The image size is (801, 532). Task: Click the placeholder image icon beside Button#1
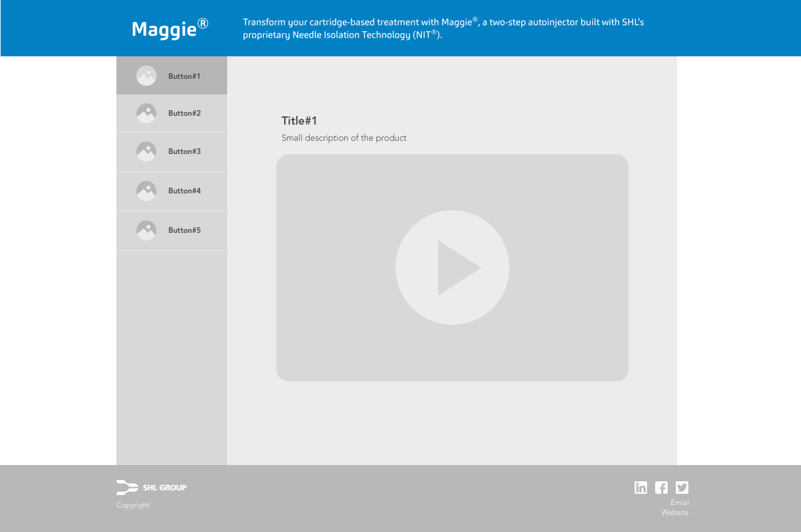146,76
